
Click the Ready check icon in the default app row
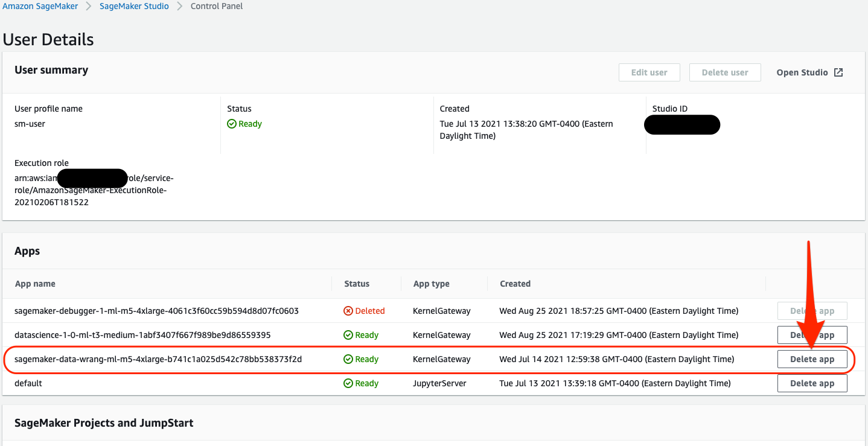tap(348, 383)
